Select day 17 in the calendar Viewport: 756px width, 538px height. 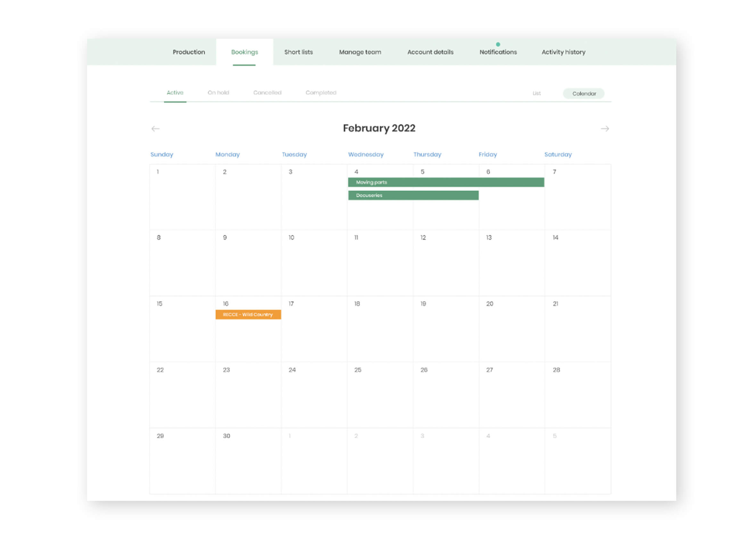pyautogui.click(x=314, y=329)
